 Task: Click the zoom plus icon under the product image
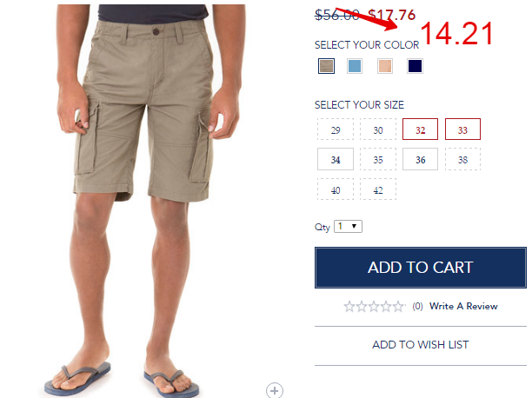coord(275,390)
